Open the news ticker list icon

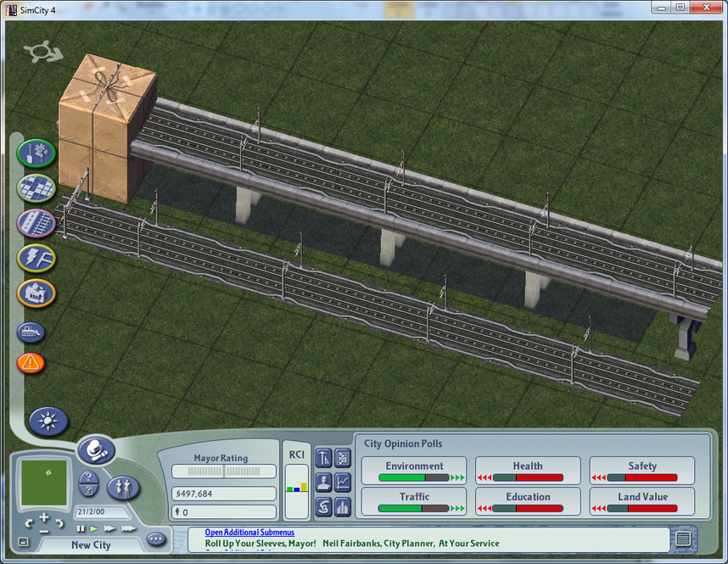pyautogui.click(x=683, y=539)
